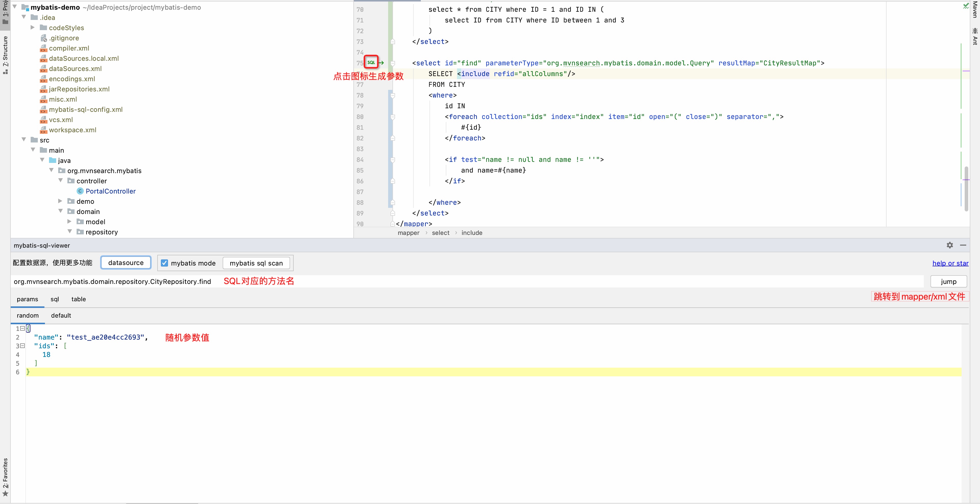Open PortalController class file

click(110, 191)
